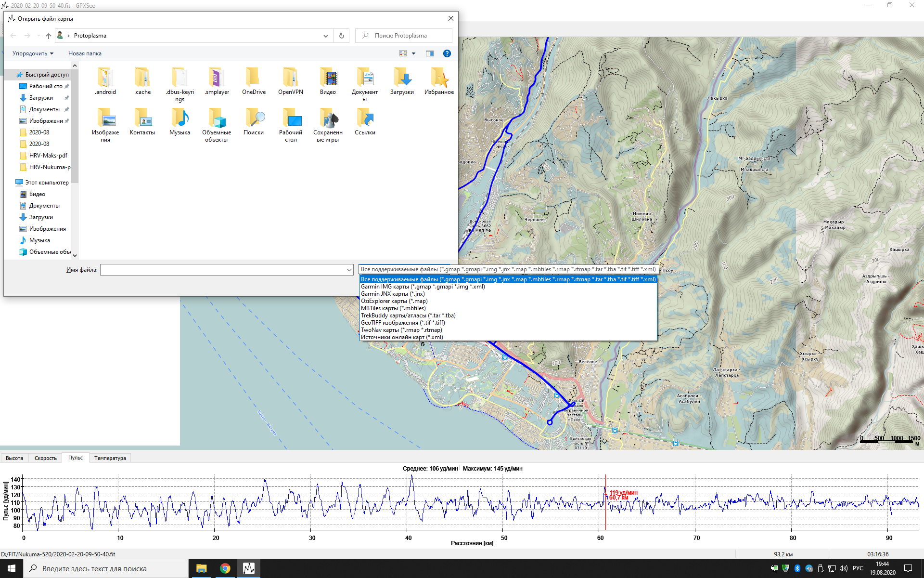Select the MBTiles карты filter option
924x578 pixels.
tap(508, 308)
